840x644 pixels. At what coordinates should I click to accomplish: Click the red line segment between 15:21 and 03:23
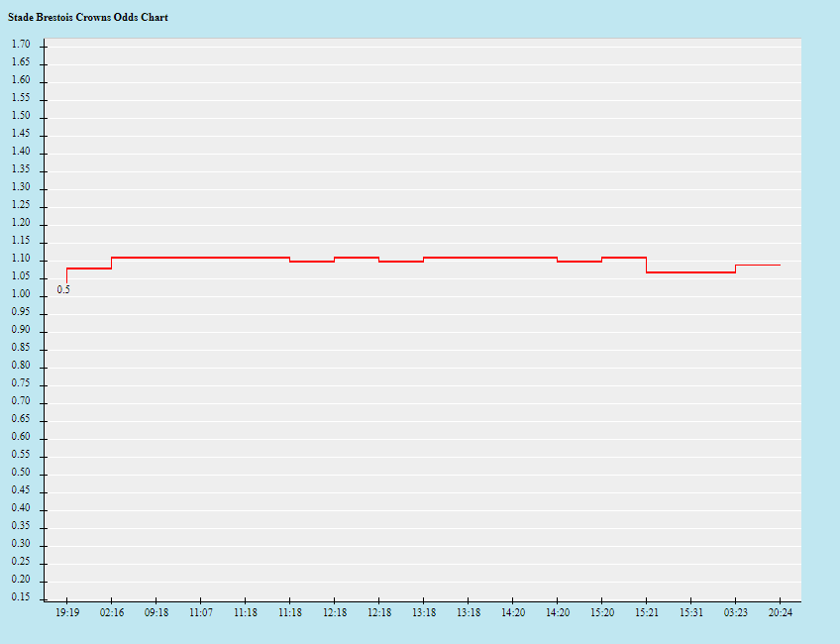(690, 271)
